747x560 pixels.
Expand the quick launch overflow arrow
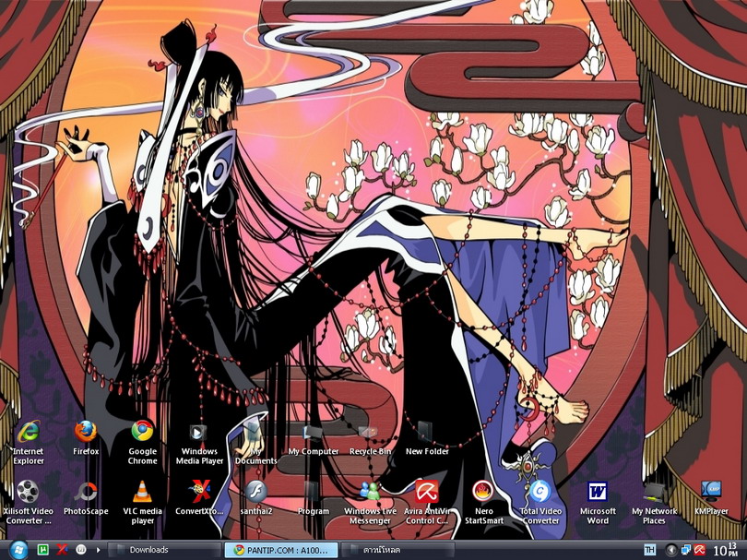tap(98, 550)
